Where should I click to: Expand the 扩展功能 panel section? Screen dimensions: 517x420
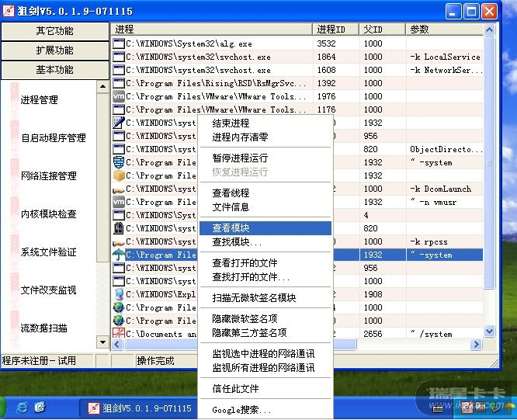pos(54,50)
